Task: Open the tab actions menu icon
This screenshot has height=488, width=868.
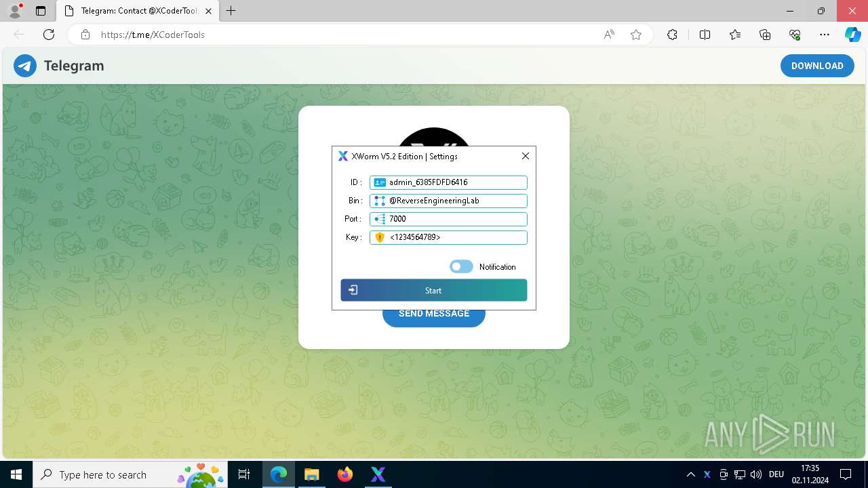Action: (41, 11)
